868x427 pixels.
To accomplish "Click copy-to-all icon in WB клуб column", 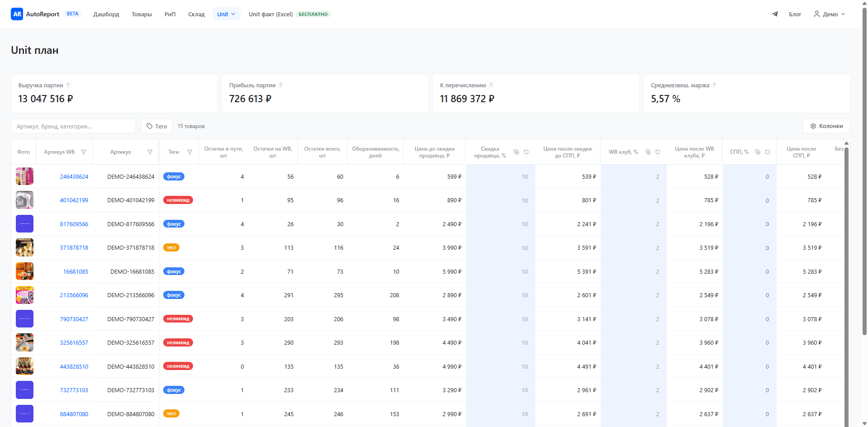I will point(648,152).
